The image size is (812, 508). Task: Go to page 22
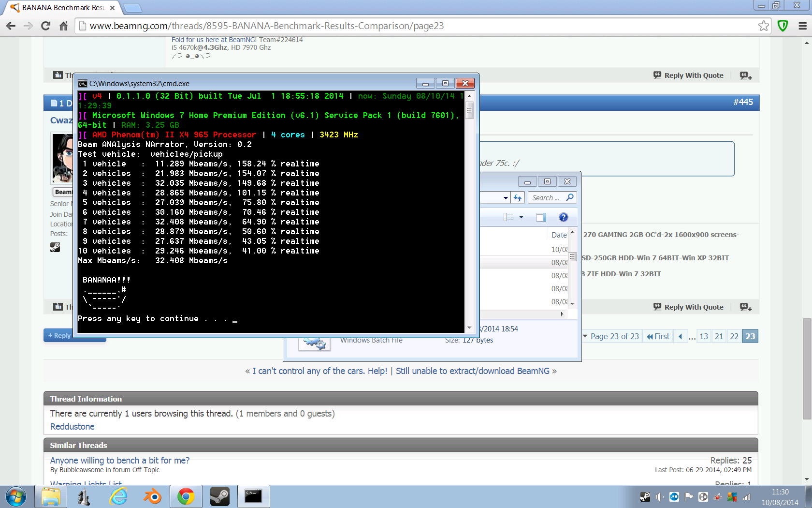[734, 336]
